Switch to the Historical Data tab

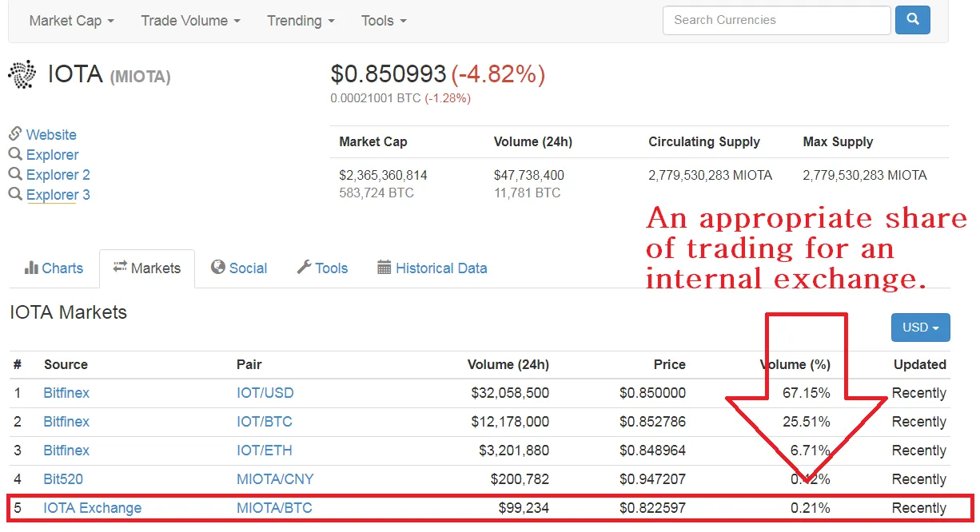pos(432,268)
